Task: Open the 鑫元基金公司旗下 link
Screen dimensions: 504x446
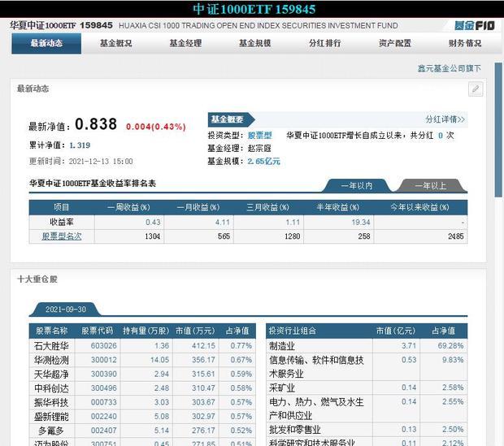Action: click(450, 68)
